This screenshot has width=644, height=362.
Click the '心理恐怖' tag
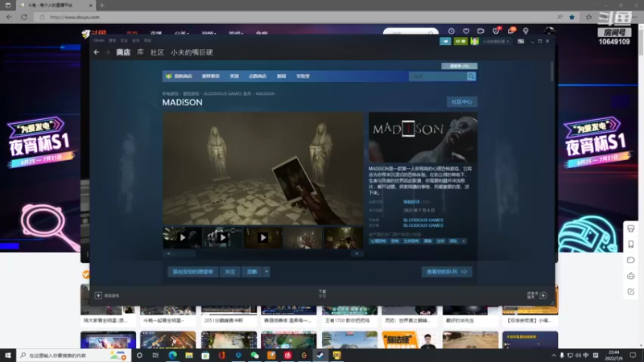(x=378, y=241)
